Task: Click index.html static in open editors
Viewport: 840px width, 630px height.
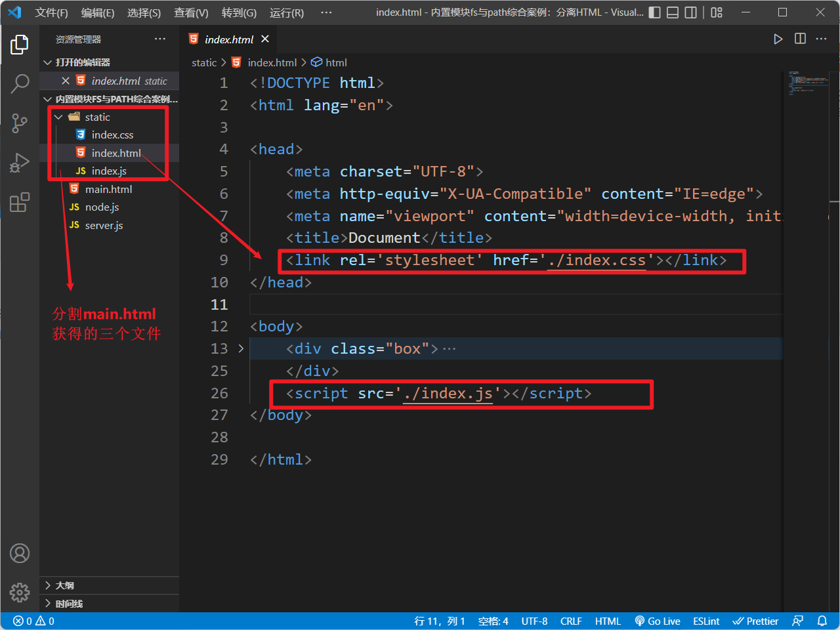Action: (109, 81)
